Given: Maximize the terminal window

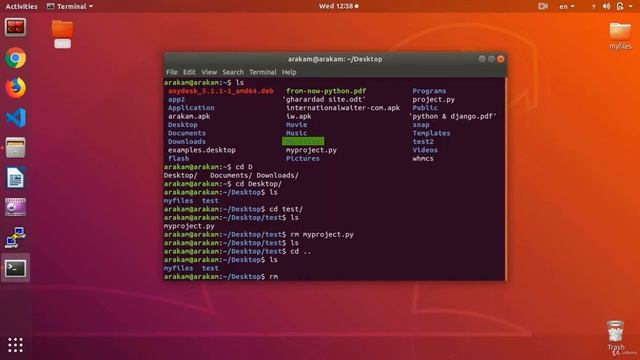Looking at the screenshot, I should coord(491,59).
